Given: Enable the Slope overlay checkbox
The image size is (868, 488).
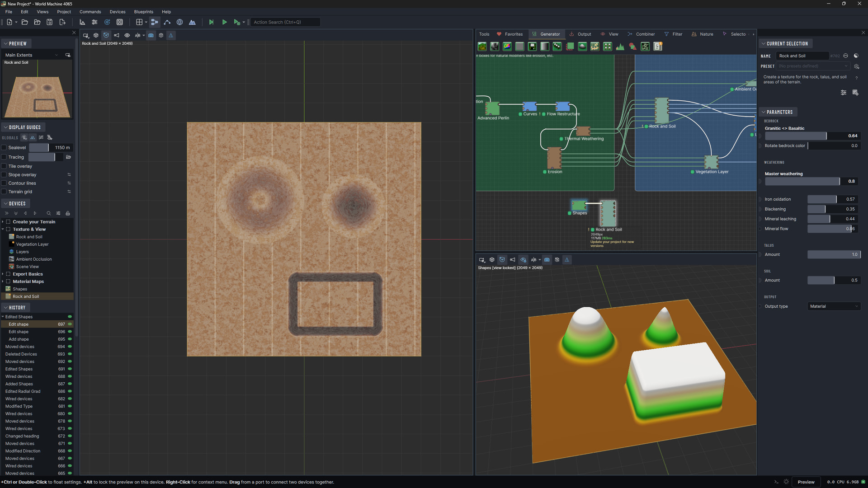Looking at the screenshot, I should click(4, 175).
